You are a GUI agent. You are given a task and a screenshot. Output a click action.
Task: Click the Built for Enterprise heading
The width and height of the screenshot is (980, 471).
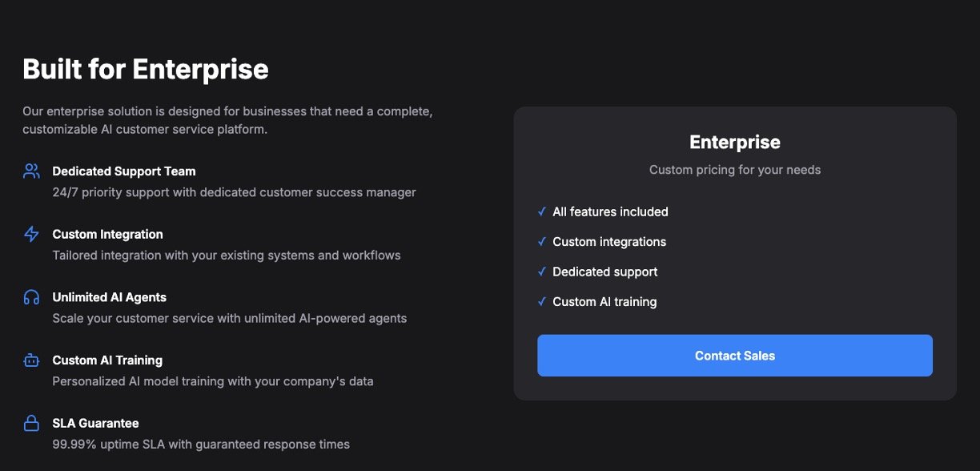pos(145,70)
